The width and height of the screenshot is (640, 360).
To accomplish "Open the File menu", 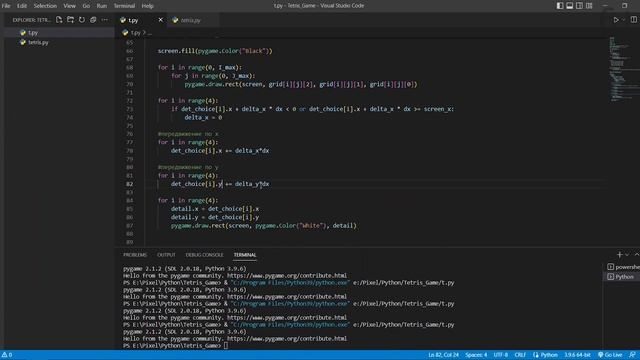I will [x=6, y=6].
